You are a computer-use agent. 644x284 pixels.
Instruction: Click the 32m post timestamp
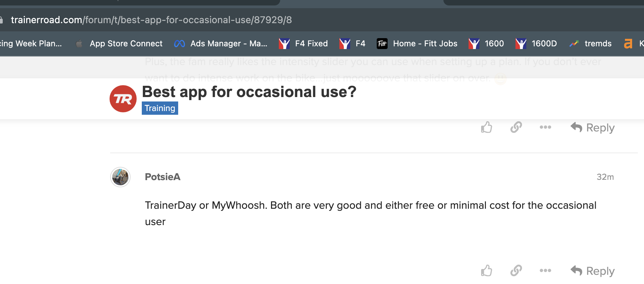tap(605, 177)
